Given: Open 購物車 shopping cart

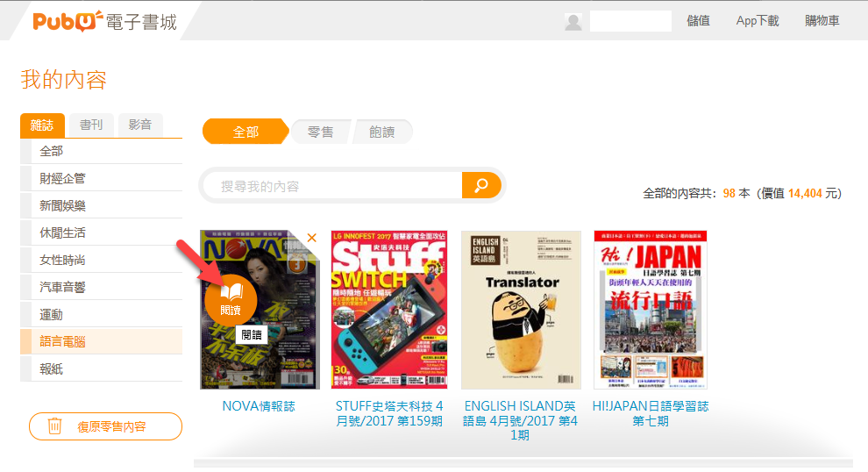Looking at the screenshot, I should (822, 21).
